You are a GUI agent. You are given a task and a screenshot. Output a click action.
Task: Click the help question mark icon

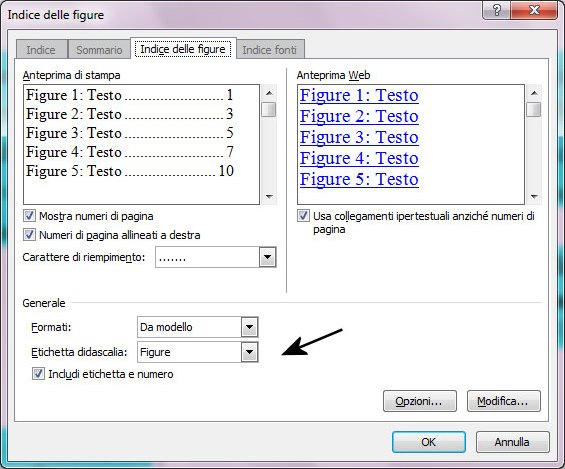click(497, 10)
